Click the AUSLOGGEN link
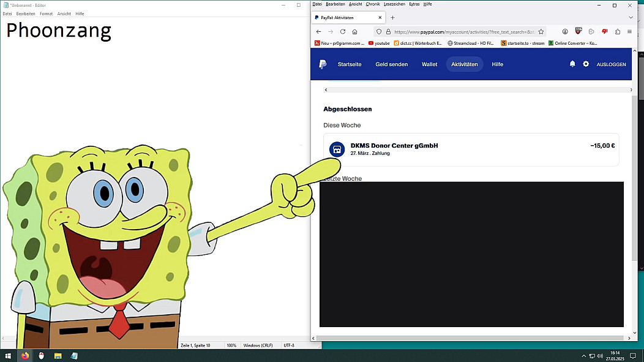 coord(611,64)
